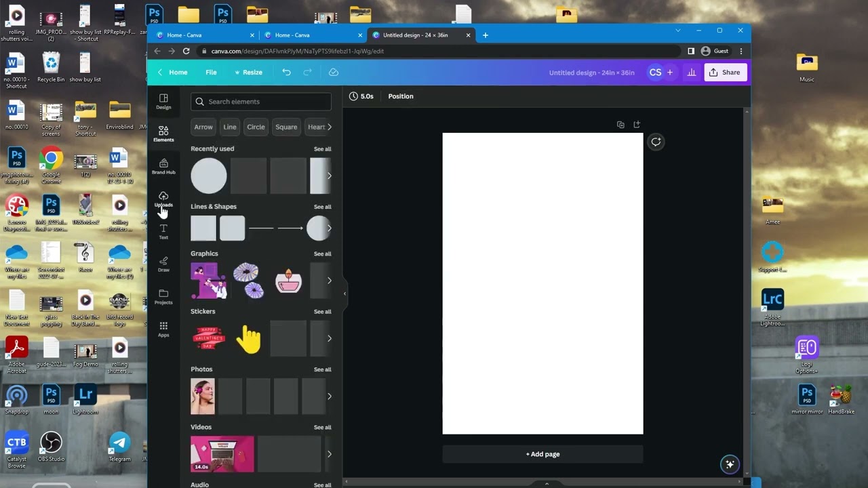Open OBS Studio desktop icon
Screen dimensions: 868x488
51,447
